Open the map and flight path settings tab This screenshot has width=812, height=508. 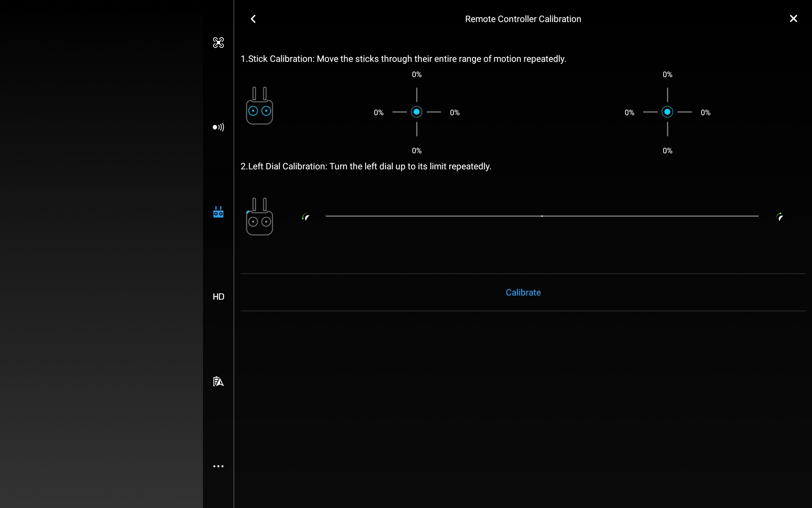click(218, 381)
